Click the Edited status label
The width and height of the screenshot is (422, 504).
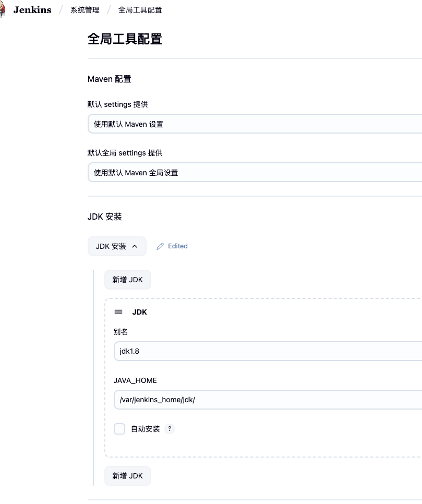coord(178,246)
